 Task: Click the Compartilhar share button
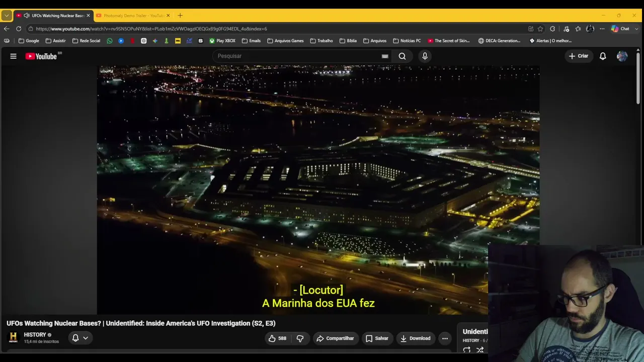coord(335,338)
